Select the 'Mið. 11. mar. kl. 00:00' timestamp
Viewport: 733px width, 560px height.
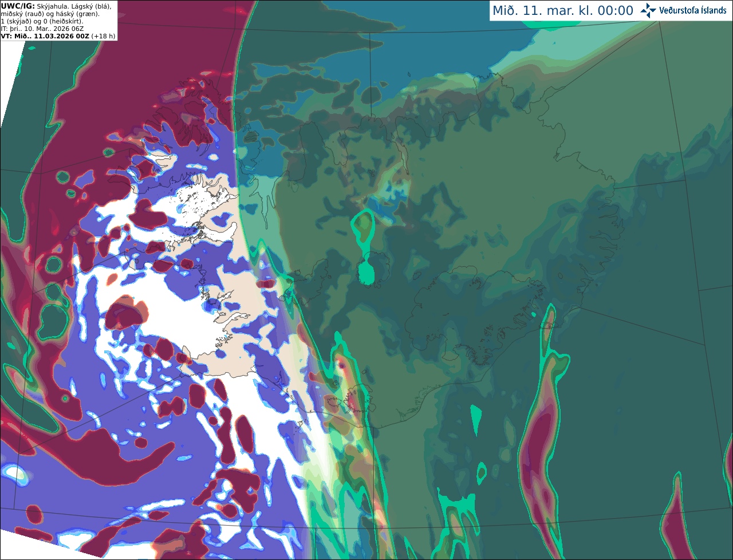563,11
